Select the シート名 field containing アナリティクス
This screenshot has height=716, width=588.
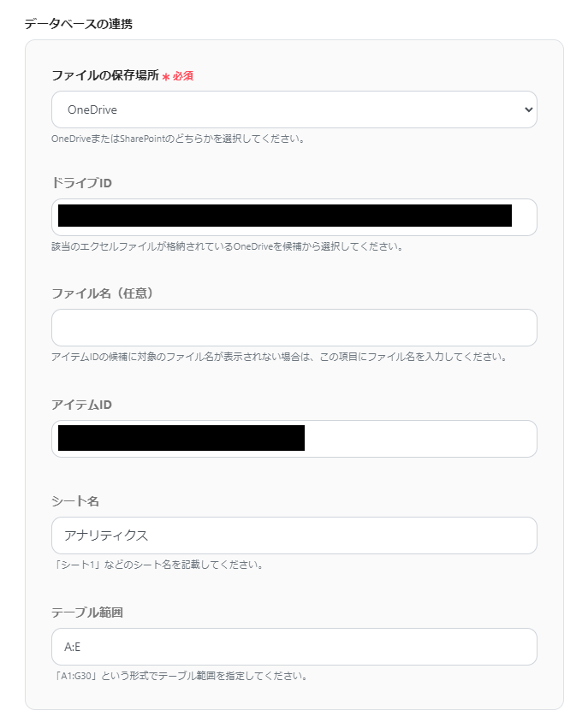[294, 536]
